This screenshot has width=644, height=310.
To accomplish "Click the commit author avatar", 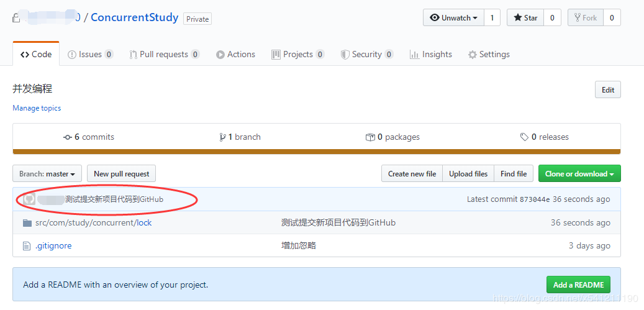I will click(x=29, y=199).
